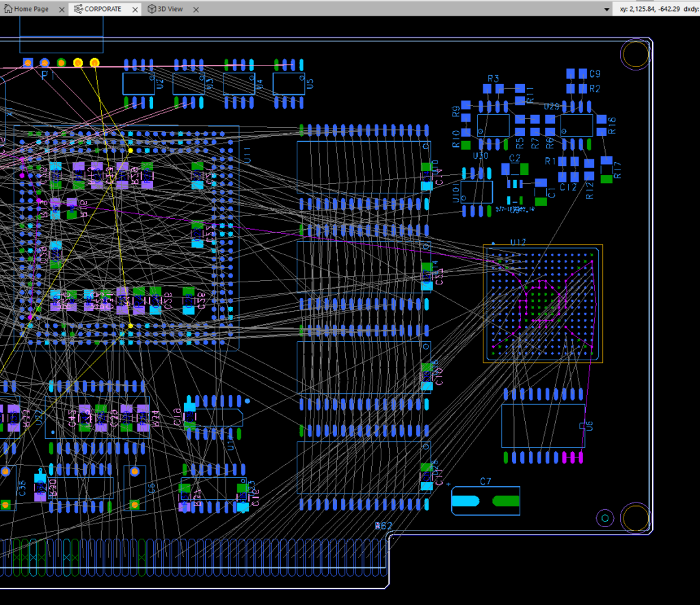This screenshot has height=605, width=700.
Task: Select the CORPORATE design tab
Action: tap(102, 9)
